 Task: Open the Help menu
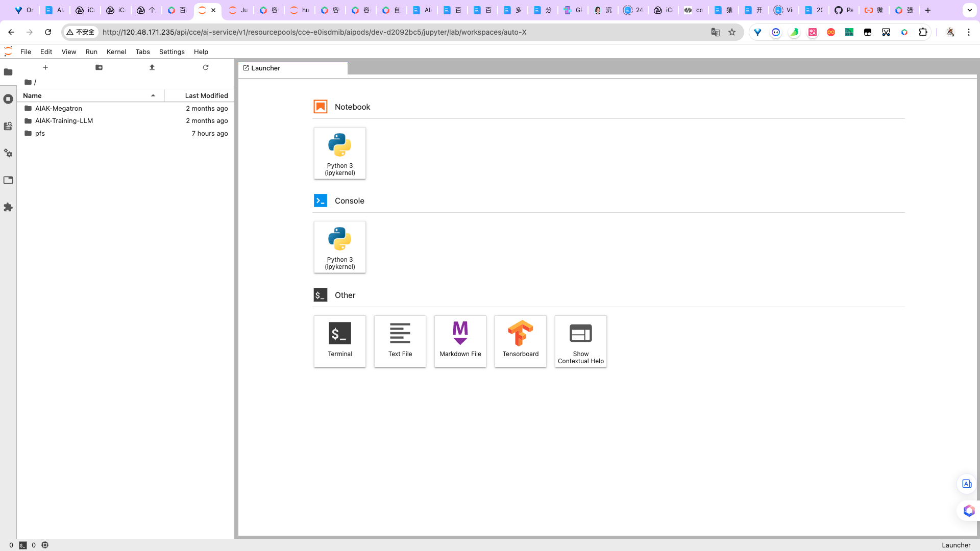click(x=201, y=52)
